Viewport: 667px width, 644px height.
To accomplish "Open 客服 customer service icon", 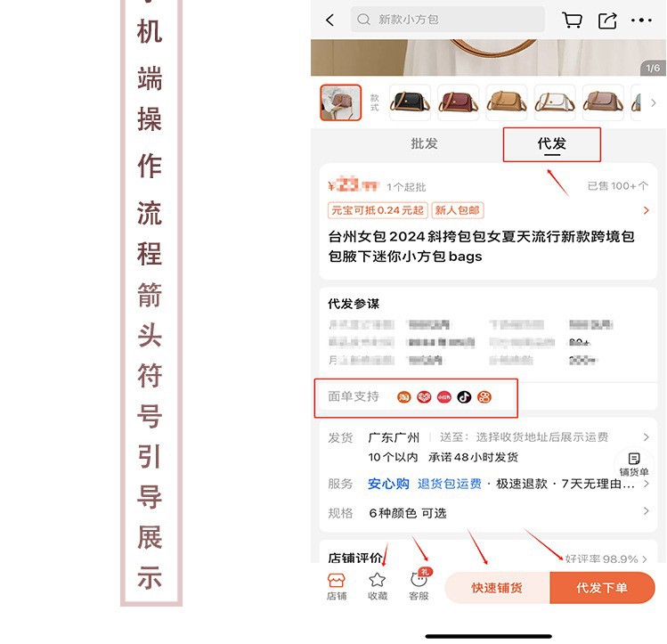I will [419, 587].
